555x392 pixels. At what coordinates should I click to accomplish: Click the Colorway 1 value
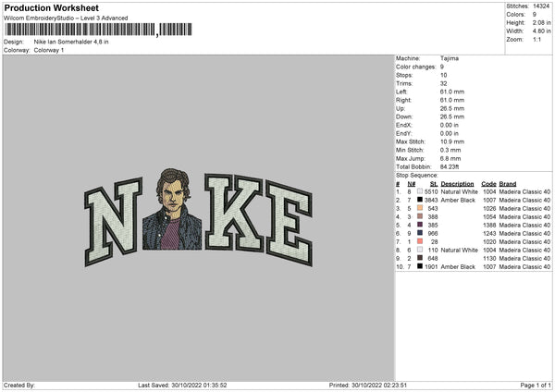coord(49,50)
